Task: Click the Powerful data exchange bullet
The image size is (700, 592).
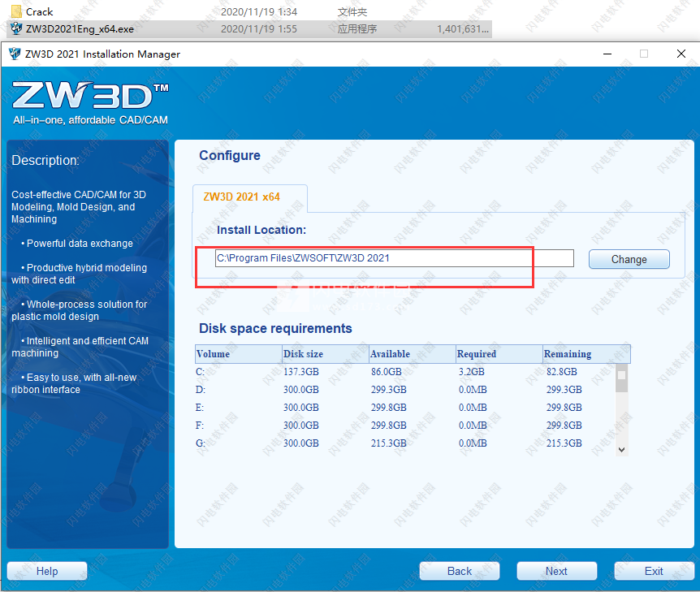Action: [77, 244]
